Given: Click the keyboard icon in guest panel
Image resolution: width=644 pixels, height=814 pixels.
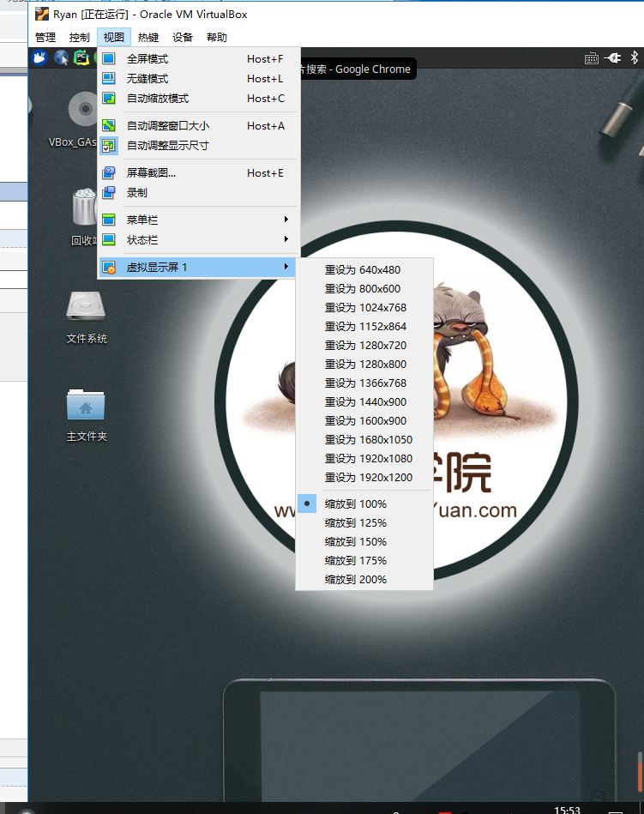Looking at the screenshot, I should (591, 58).
